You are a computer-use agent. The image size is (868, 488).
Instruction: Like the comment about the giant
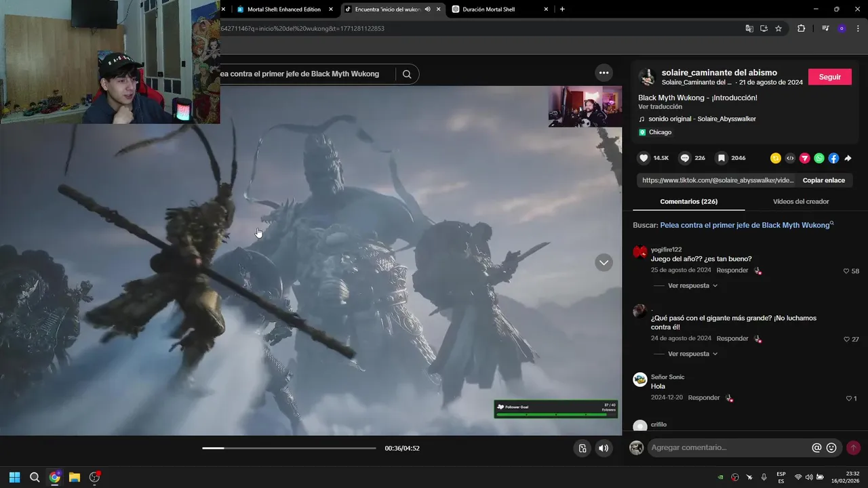click(x=846, y=339)
